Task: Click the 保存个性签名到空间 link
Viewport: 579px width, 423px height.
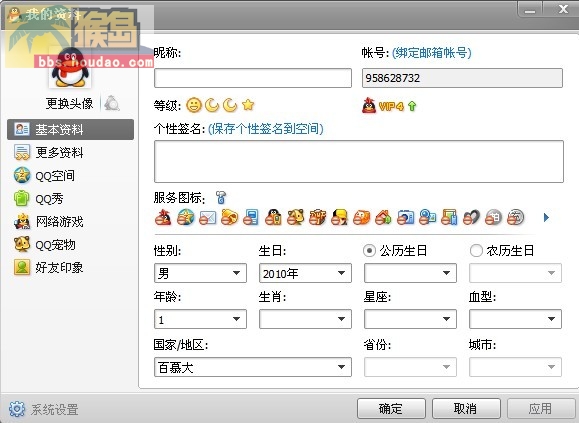Action: pyautogui.click(x=266, y=128)
